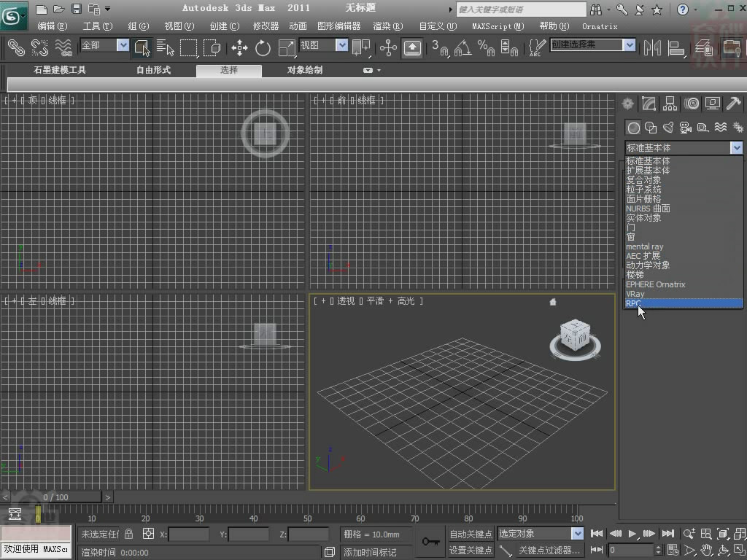747x560 pixels.
Task: Open the 选定对象 key filter dropdown
Action: 577,533
